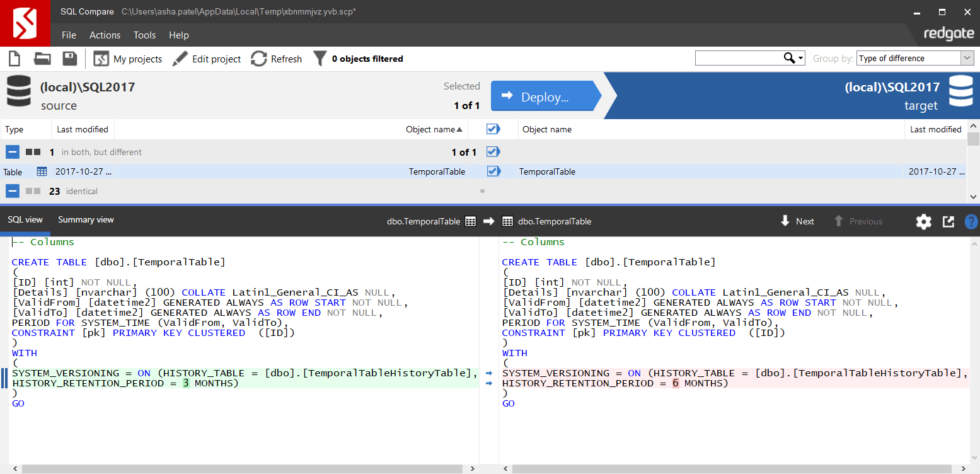Screen dimensions: 980x474
Task: Click in the search input field
Action: click(739, 58)
